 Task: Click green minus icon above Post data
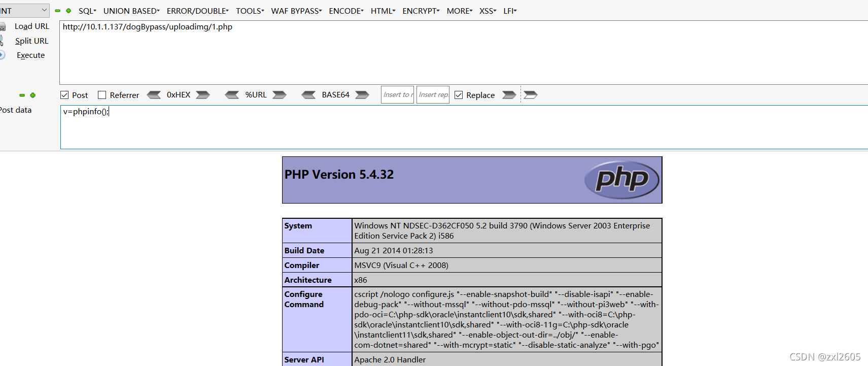22,95
